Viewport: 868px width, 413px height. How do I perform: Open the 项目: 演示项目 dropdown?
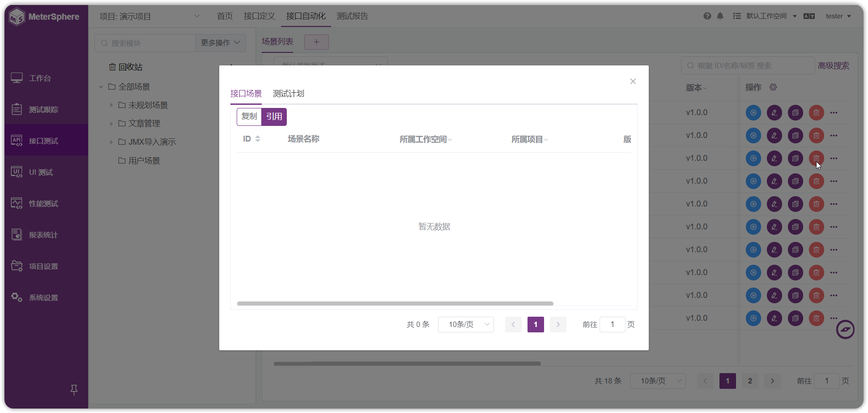(149, 17)
